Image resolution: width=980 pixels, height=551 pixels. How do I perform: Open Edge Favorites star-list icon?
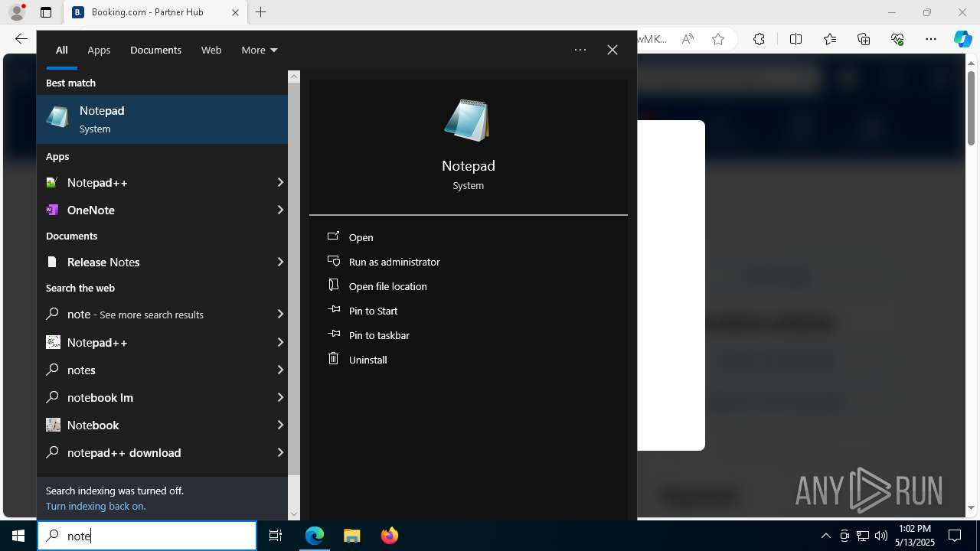pos(830,39)
